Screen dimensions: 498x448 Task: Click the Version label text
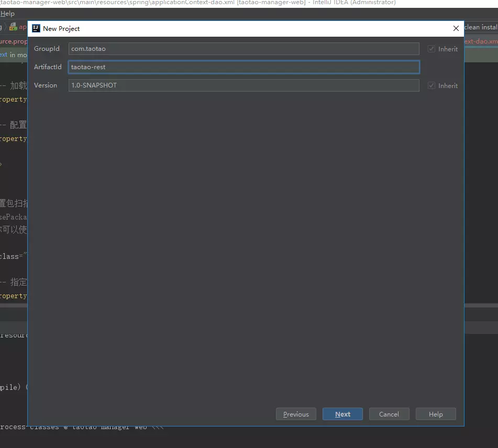[46, 85]
